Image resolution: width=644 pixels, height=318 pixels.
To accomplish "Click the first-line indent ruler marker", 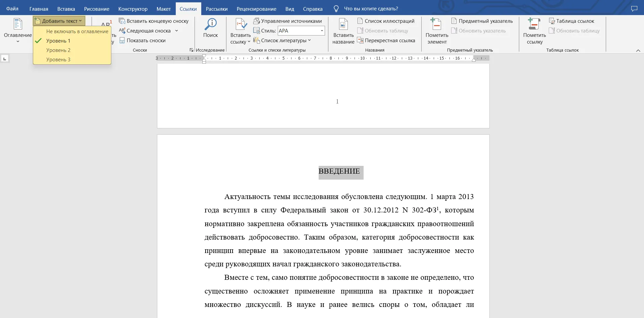I will point(204,56).
